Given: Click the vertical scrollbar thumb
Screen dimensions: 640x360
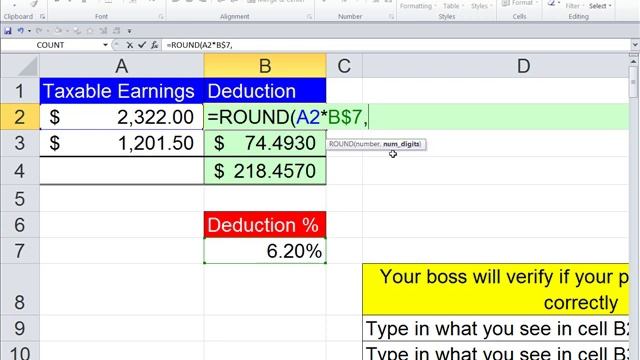Looking at the screenshot, I should pos(633,82).
